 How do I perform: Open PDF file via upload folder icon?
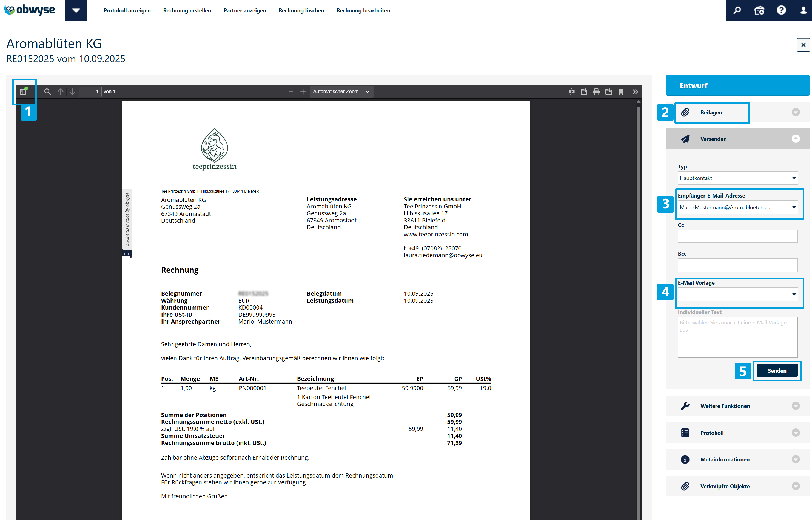pyautogui.click(x=584, y=92)
